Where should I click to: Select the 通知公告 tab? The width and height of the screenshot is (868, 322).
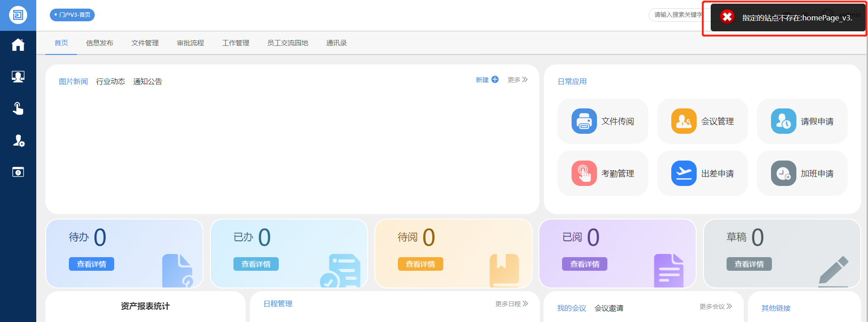[x=148, y=81]
